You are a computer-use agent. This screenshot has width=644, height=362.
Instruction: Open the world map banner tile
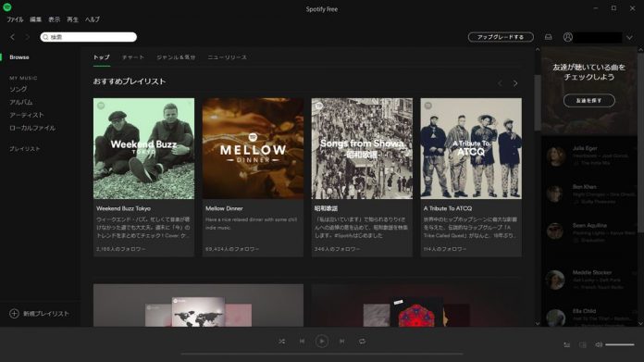tap(198, 306)
